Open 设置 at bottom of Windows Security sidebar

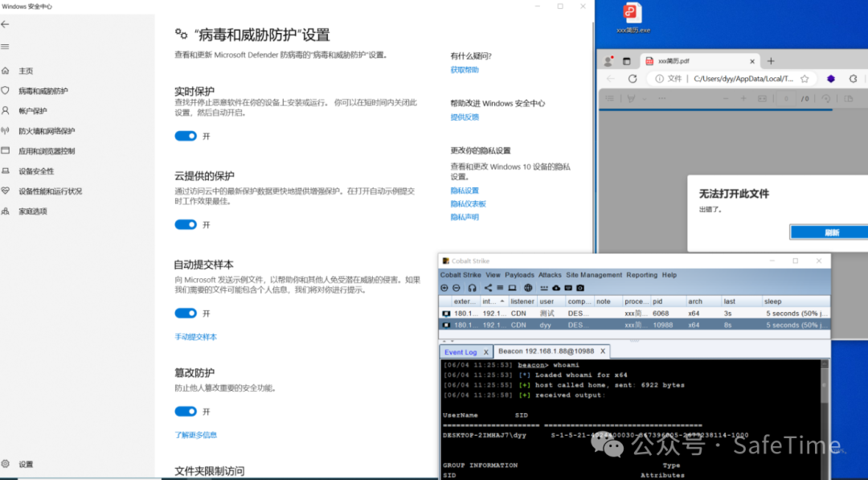click(26, 464)
